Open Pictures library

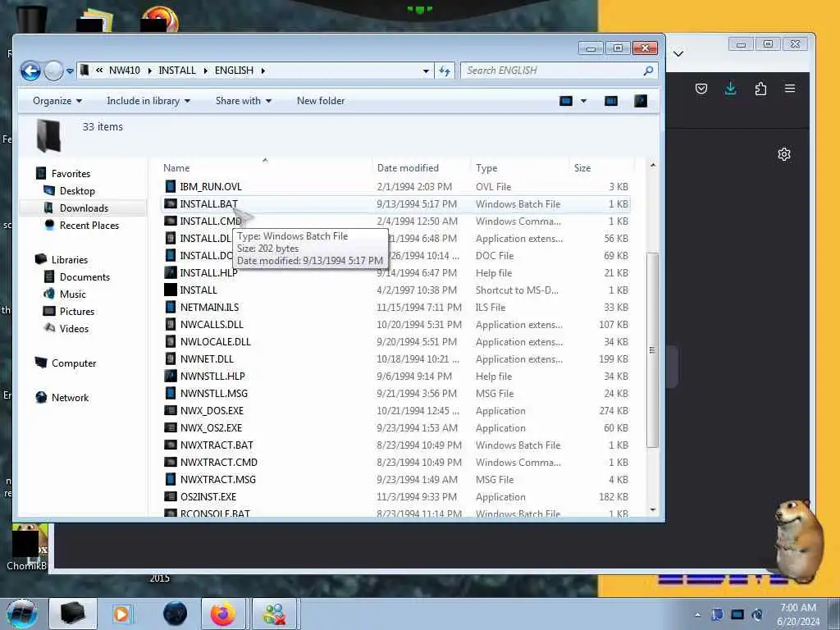(x=76, y=311)
